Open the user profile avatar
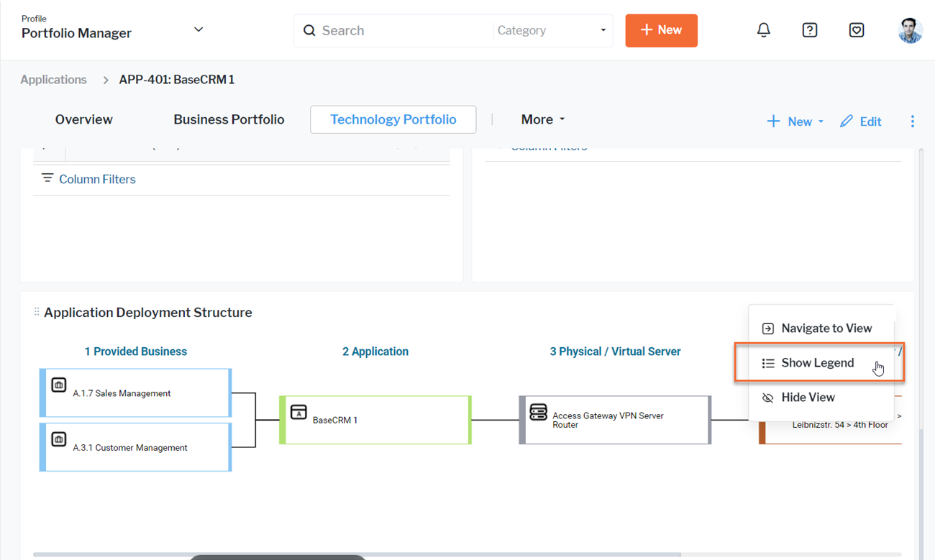Image resolution: width=935 pixels, height=560 pixels. pyautogui.click(x=910, y=30)
